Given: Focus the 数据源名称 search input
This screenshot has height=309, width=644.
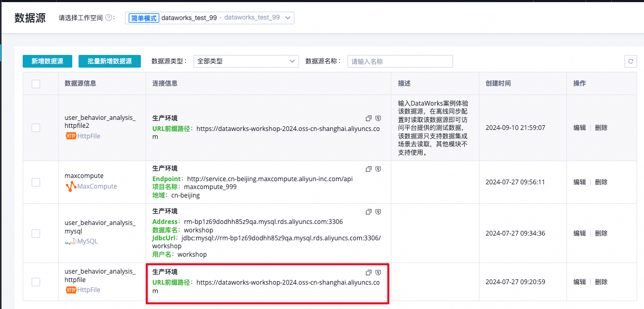Looking at the screenshot, I should click(400, 61).
